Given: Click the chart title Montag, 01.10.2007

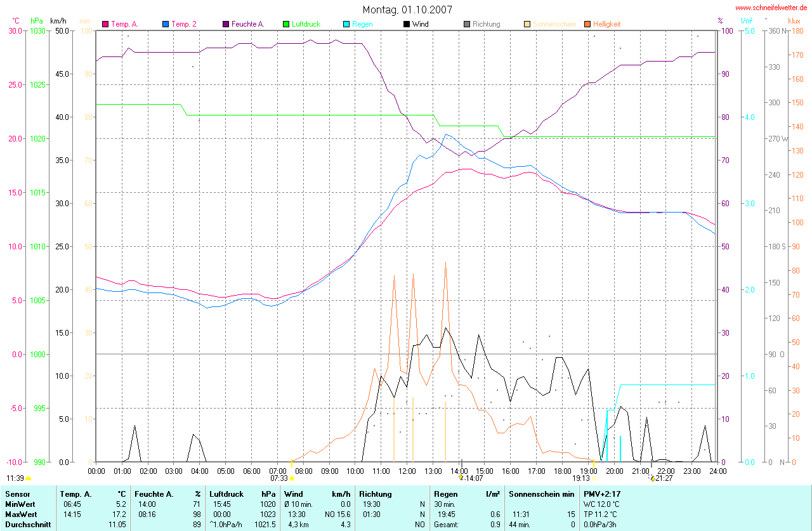Looking at the screenshot, I should coord(407,10).
